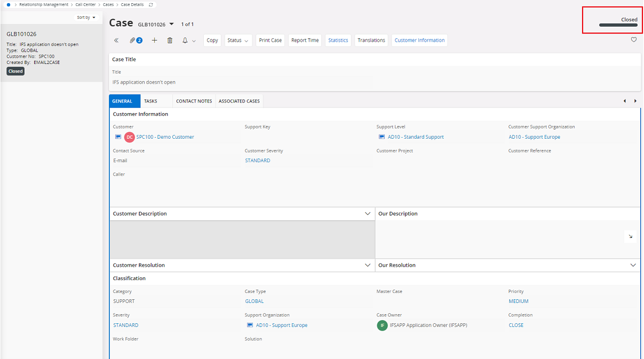Open the Sort by dropdown
The width and height of the screenshot is (644, 359).
point(86,18)
